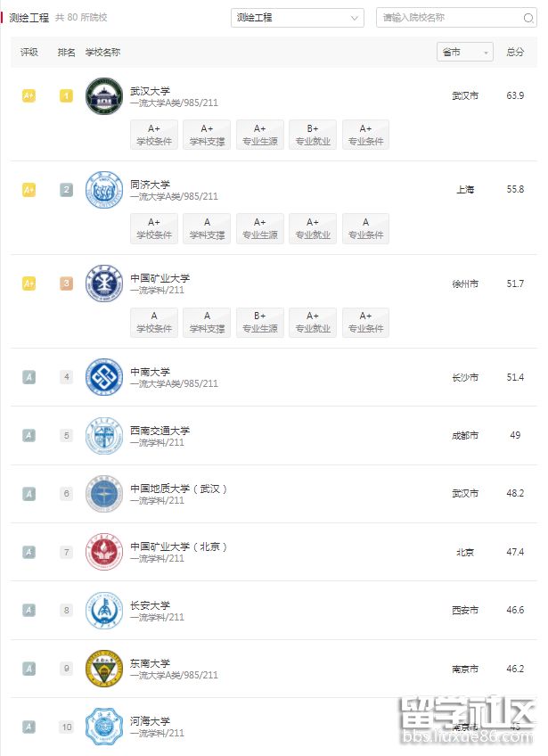Open the 测绘工程 major dropdown
The image size is (548, 756).
[297, 18]
